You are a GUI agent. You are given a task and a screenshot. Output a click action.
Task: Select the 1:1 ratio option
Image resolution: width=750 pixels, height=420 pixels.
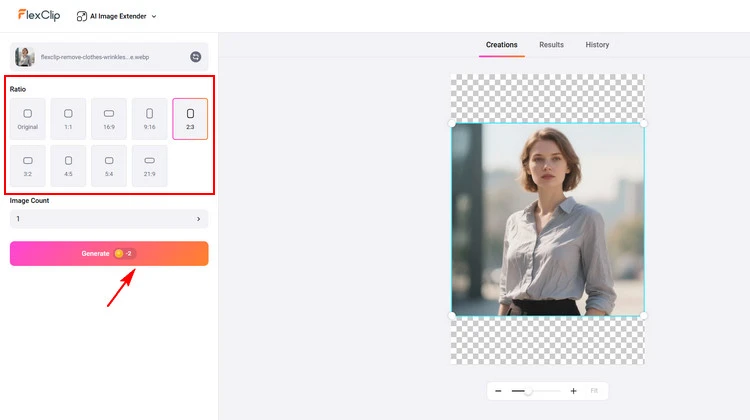68,119
